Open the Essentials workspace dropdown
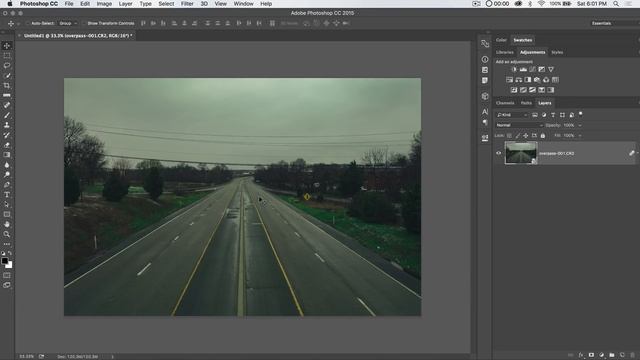The width and height of the screenshot is (640, 360). tap(614, 24)
